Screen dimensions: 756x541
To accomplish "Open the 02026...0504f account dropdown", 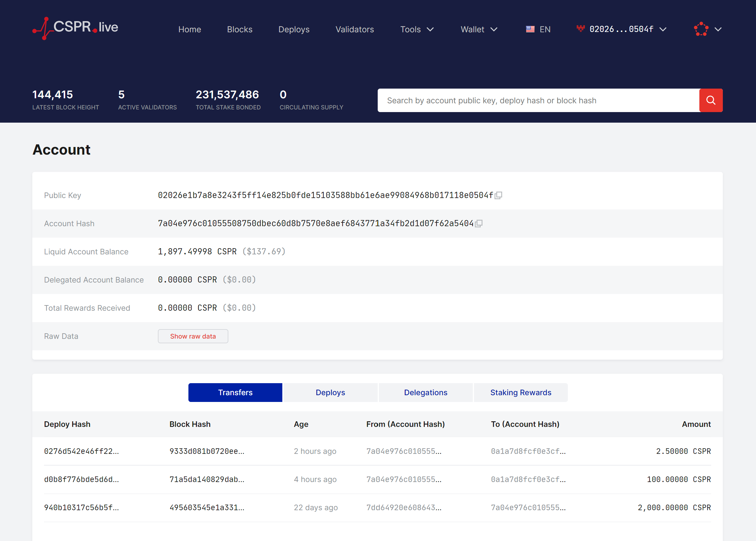I will (621, 29).
